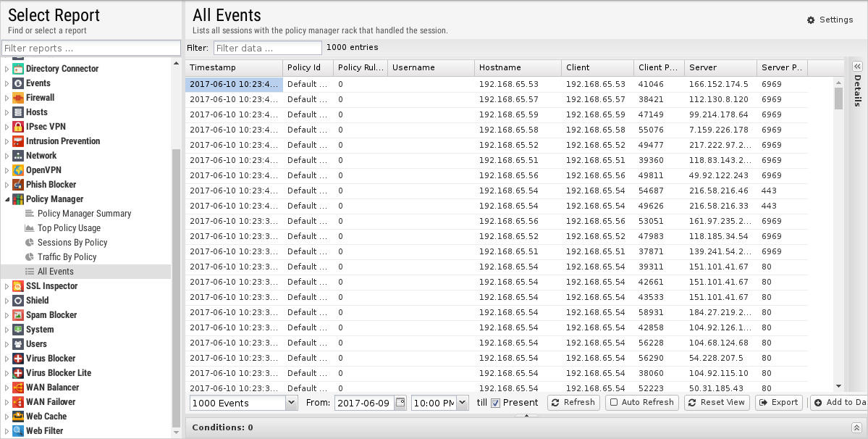868x439 pixels.
Task: Click client port cell 56228
Action: (x=659, y=343)
